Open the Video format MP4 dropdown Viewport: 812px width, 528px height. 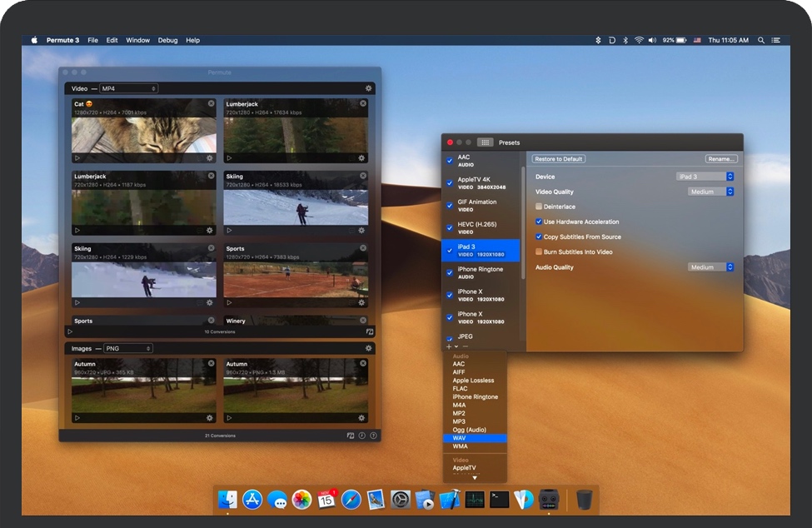(128, 88)
